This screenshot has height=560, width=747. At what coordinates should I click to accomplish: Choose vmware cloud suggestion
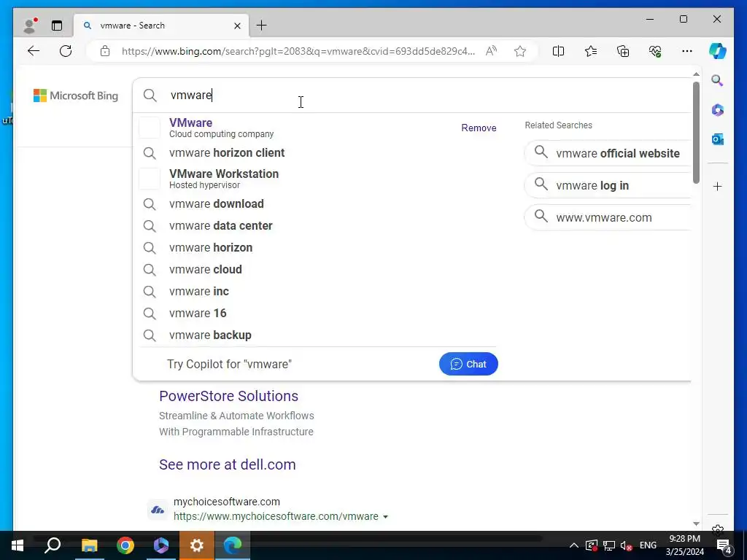click(x=317, y=270)
